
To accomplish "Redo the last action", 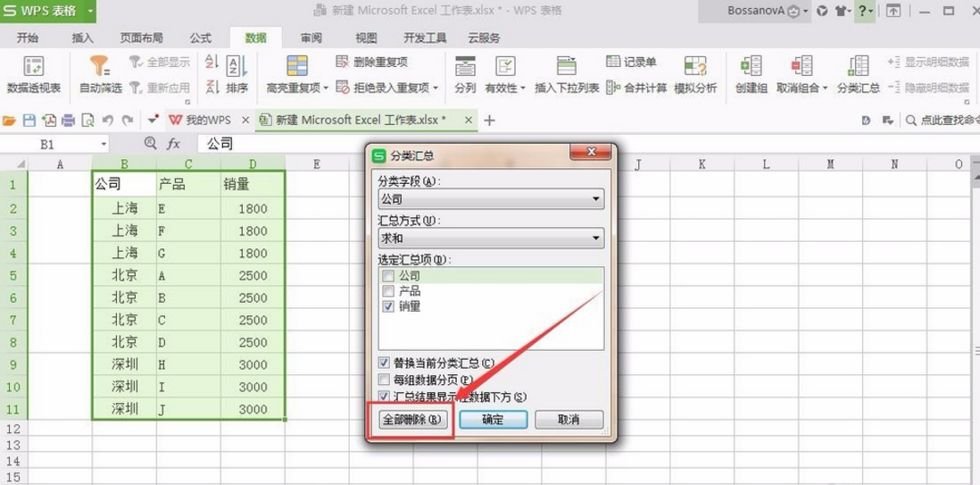I will coord(128,121).
